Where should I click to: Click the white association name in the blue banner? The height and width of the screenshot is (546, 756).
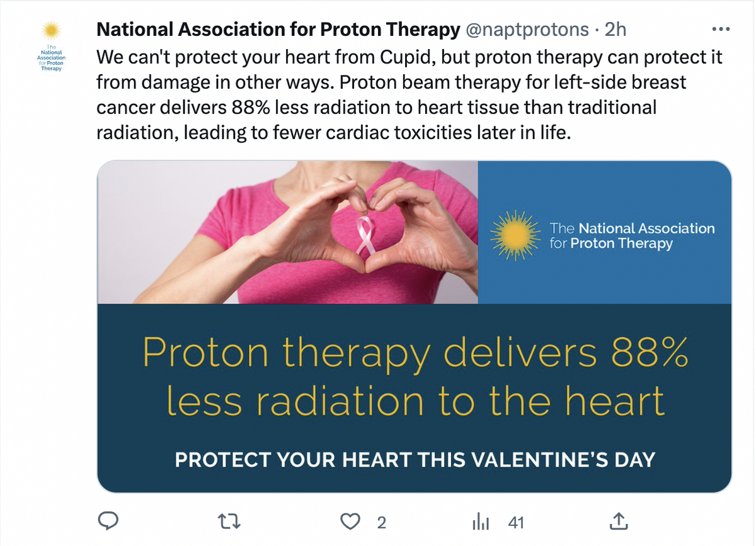click(x=632, y=236)
